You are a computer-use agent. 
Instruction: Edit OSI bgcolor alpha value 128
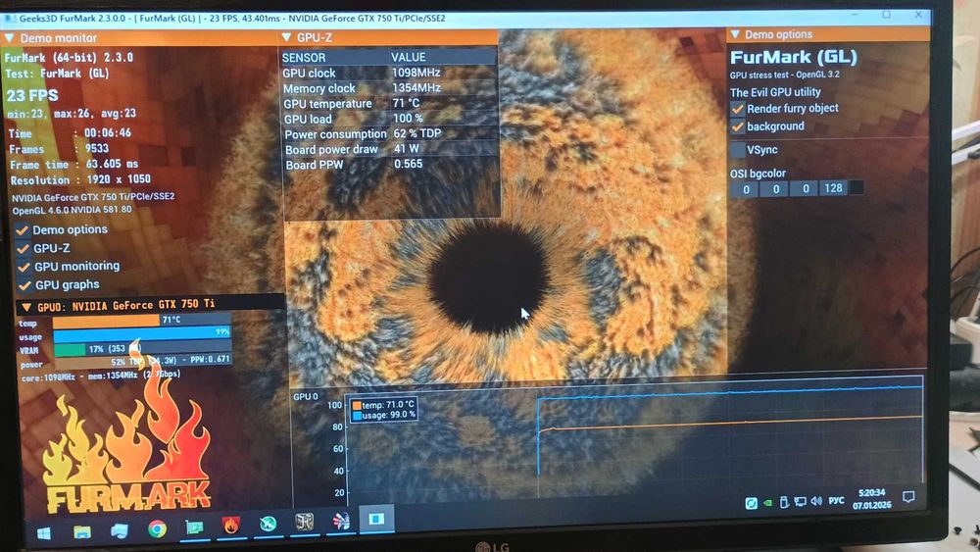click(x=834, y=187)
